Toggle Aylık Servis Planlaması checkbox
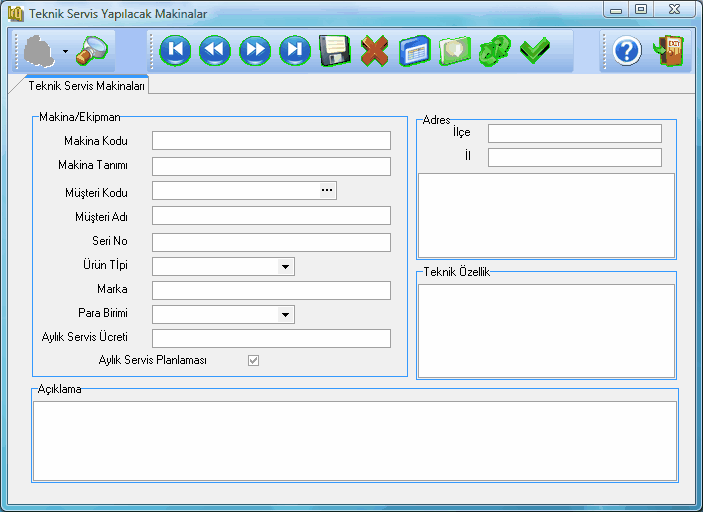The image size is (703, 512). pos(253,360)
